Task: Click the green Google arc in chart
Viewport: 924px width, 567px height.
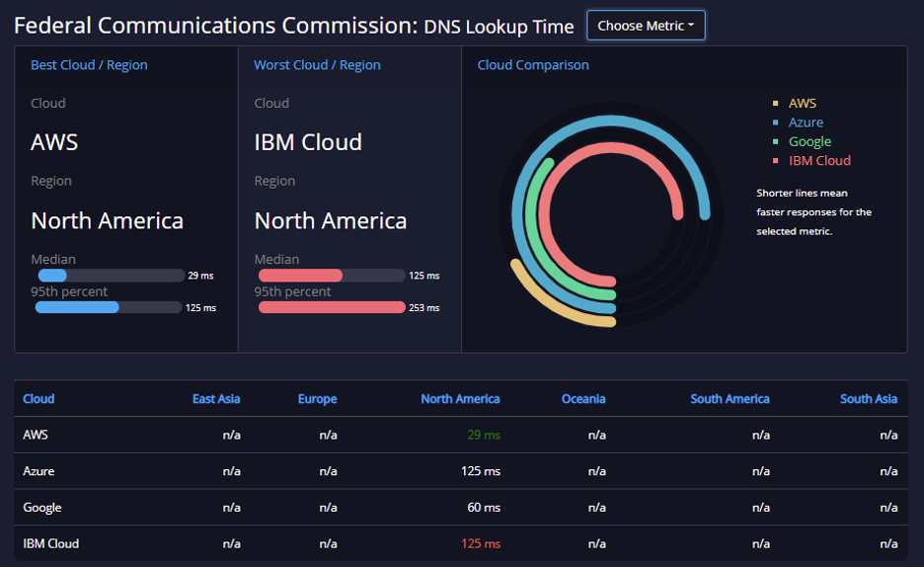Action: click(530, 215)
